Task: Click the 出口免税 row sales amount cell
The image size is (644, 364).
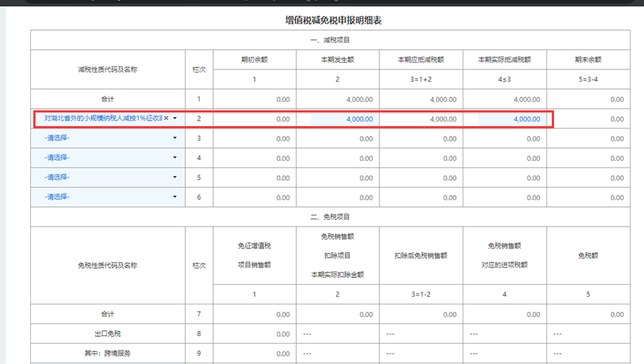Action: pyautogui.click(x=255, y=334)
